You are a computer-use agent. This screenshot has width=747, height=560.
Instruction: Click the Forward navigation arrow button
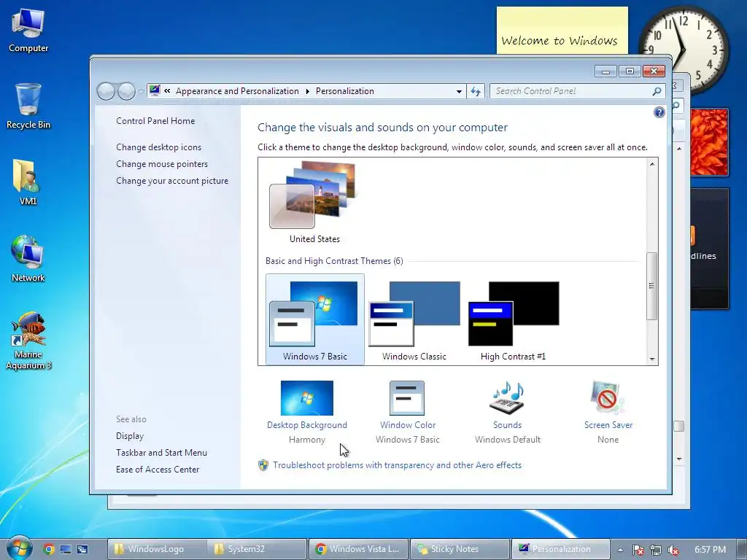(126, 91)
